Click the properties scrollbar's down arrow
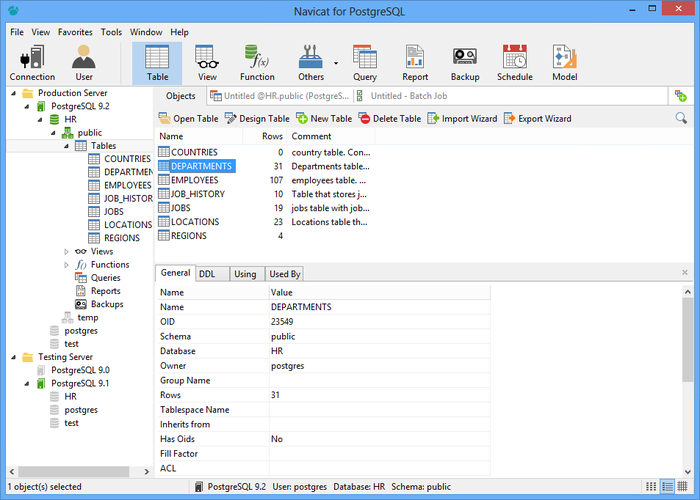 tap(688, 471)
